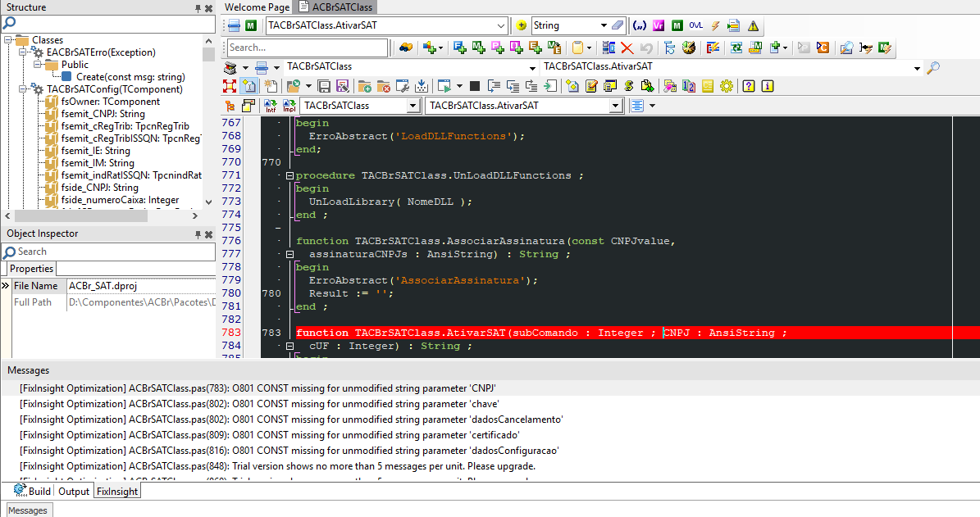Toggle the highlighted yellow-note editor button

click(x=248, y=86)
